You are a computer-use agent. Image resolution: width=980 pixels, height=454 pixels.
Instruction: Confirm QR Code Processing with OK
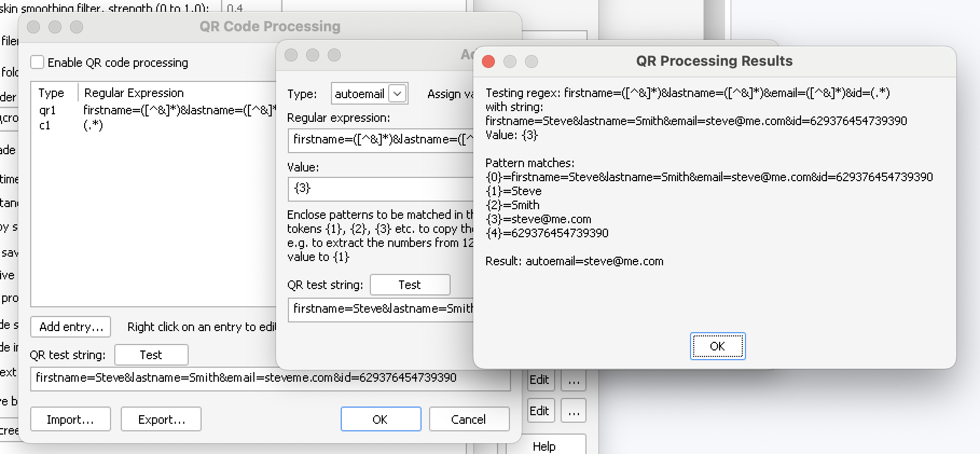tap(381, 419)
